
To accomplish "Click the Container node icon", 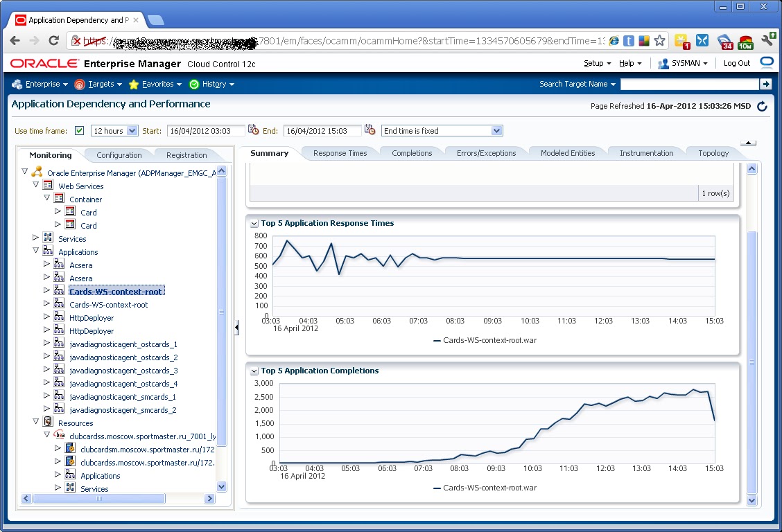I will pyautogui.click(x=59, y=198).
